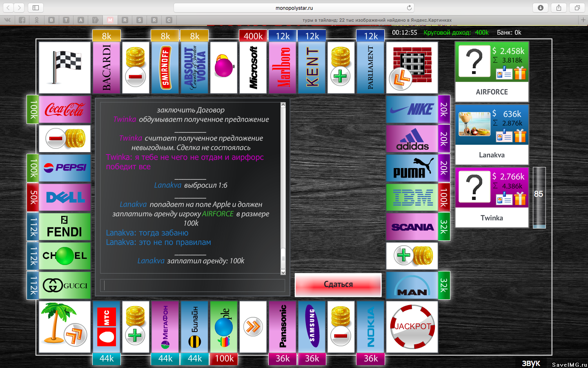Click into the chat message input field
Image resolution: width=588 pixels, height=368 pixels.
click(193, 285)
